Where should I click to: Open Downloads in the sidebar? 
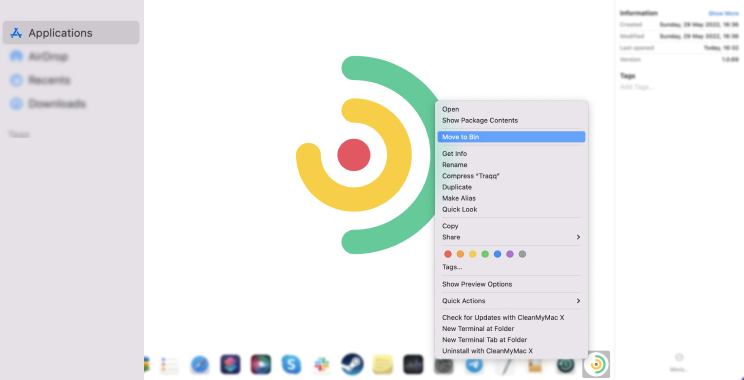pyautogui.click(x=71, y=103)
